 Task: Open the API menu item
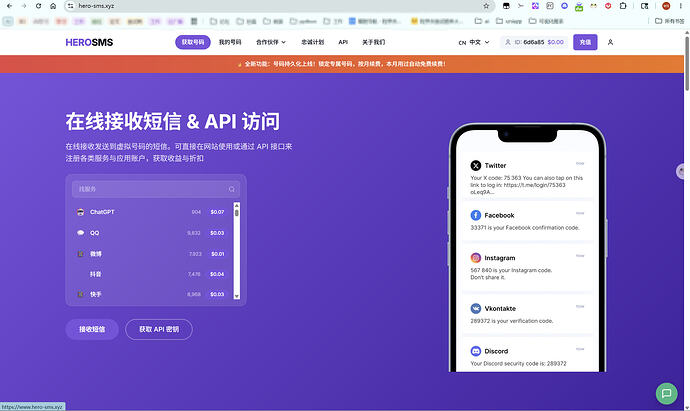(x=343, y=42)
